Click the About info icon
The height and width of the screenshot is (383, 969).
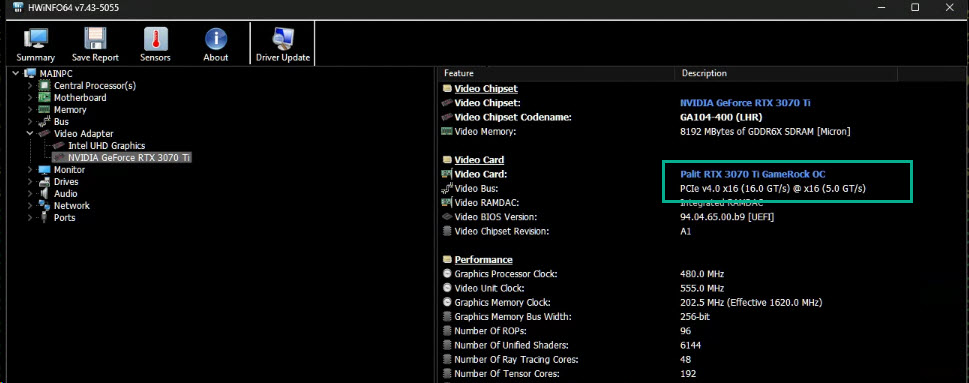click(x=216, y=38)
